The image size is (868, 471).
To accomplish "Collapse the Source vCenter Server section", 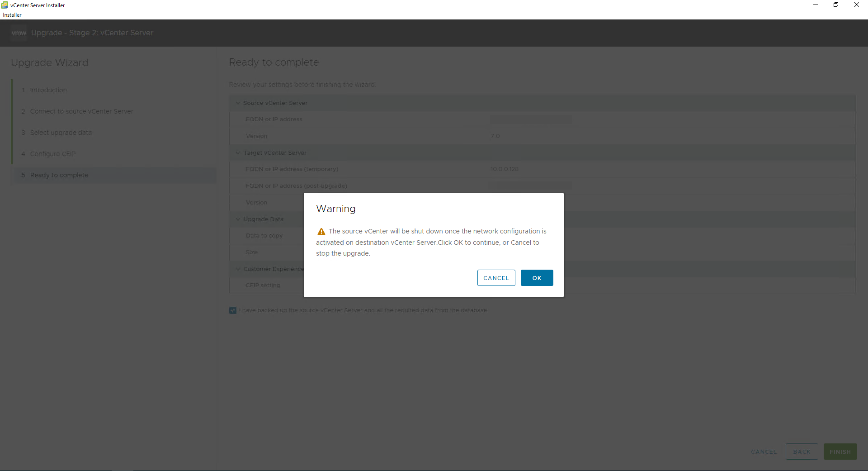I will tap(238, 103).
